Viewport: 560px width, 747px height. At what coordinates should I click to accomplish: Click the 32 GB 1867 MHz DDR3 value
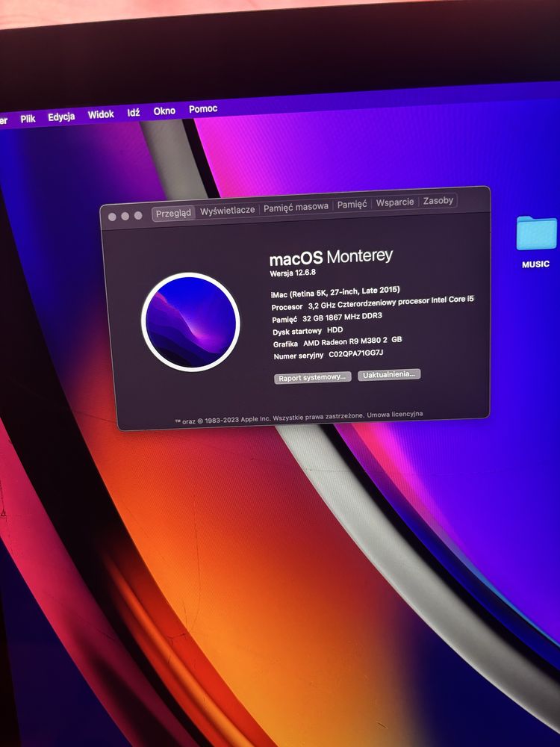343,317
